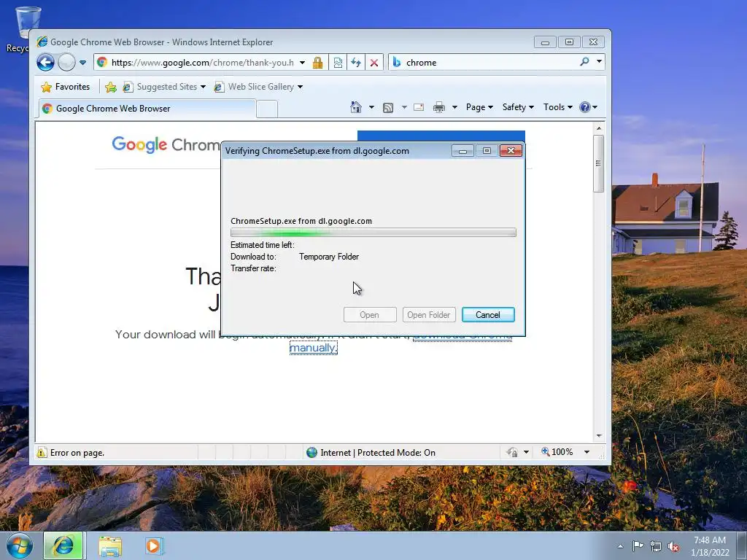Image resolution: width=747 pixels, height=560 pixels.
Task: Select the Google Chrome Web Browser tab
Action: click(x=147, y=109)
